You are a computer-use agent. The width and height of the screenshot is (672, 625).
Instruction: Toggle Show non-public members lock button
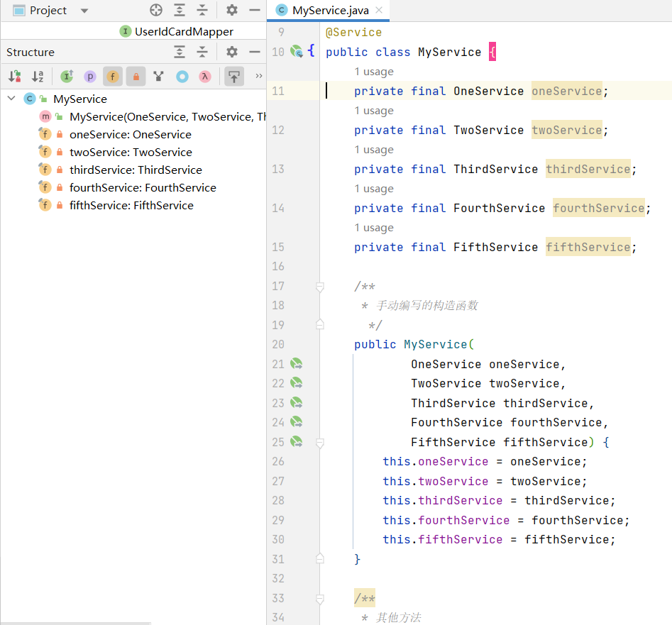point(136,76)
